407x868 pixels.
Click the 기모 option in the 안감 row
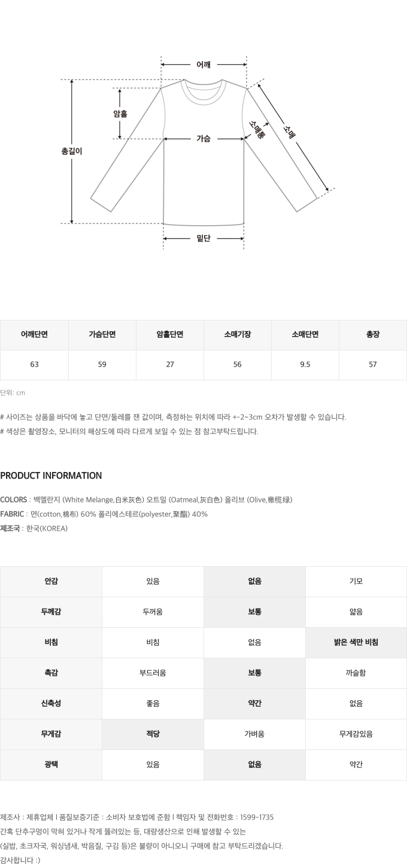(x=356, y=582)
